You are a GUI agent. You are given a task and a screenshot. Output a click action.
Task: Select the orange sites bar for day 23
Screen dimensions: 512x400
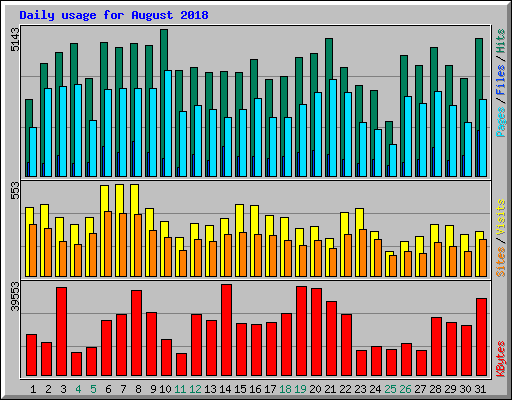pos(363,253)
